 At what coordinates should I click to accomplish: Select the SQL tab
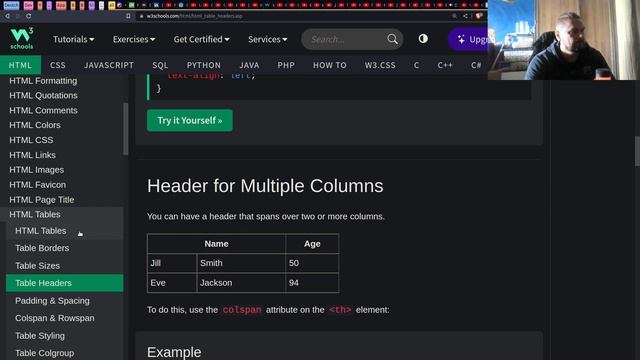160,65
